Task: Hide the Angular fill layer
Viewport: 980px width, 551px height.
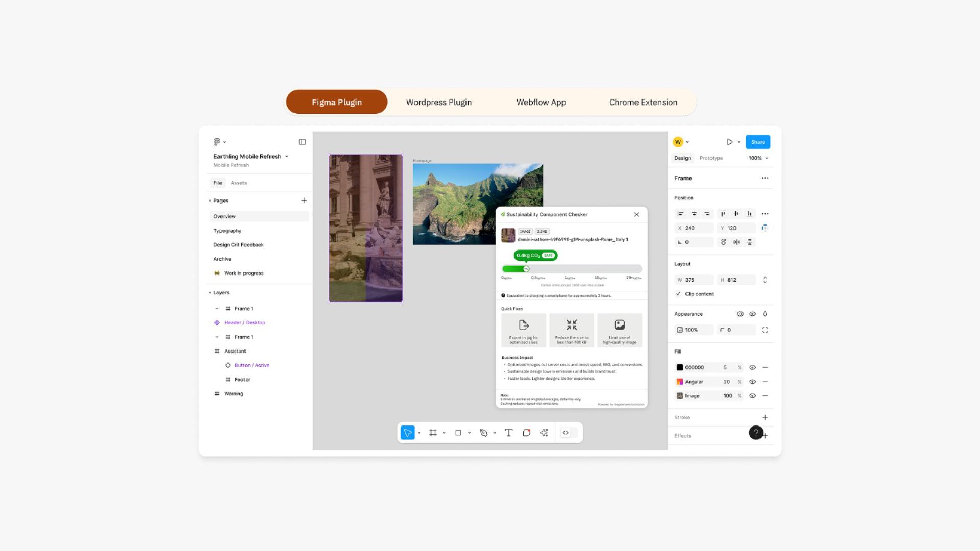Action: point(752,382)
